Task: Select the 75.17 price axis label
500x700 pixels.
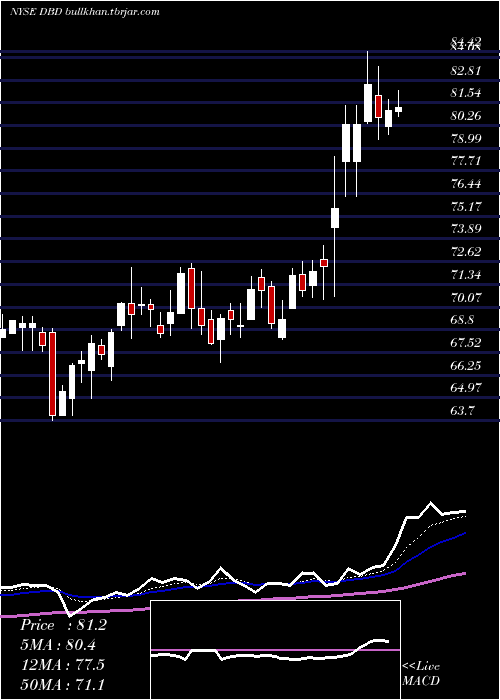Action: click(466, 207)
